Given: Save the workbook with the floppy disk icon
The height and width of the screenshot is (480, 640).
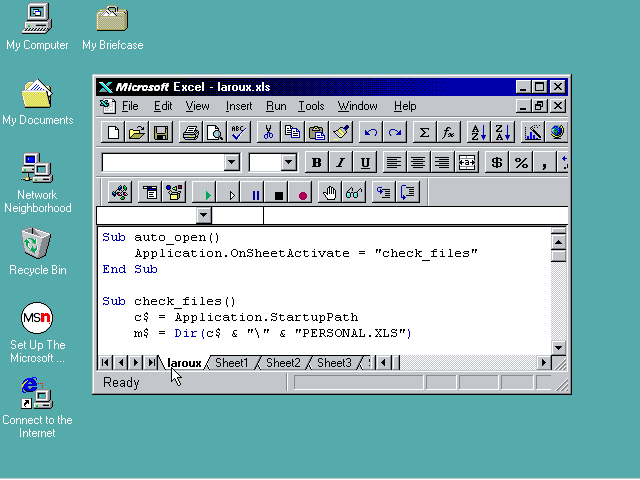Looking at the screenshot, I should (161, 132).
